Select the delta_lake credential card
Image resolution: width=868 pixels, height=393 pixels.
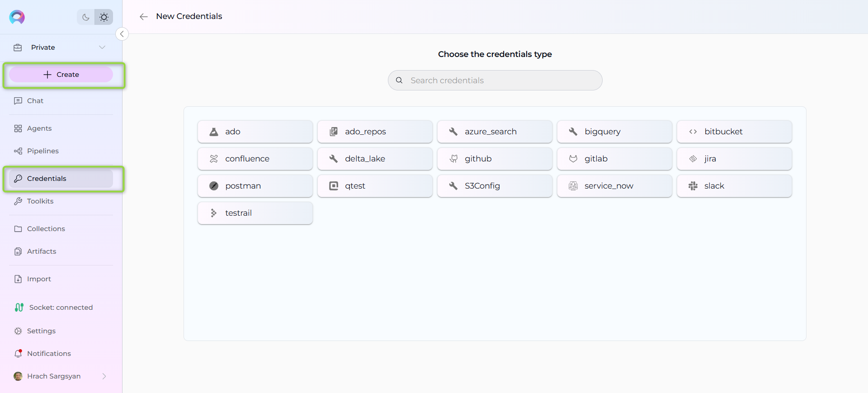point(375,159)
